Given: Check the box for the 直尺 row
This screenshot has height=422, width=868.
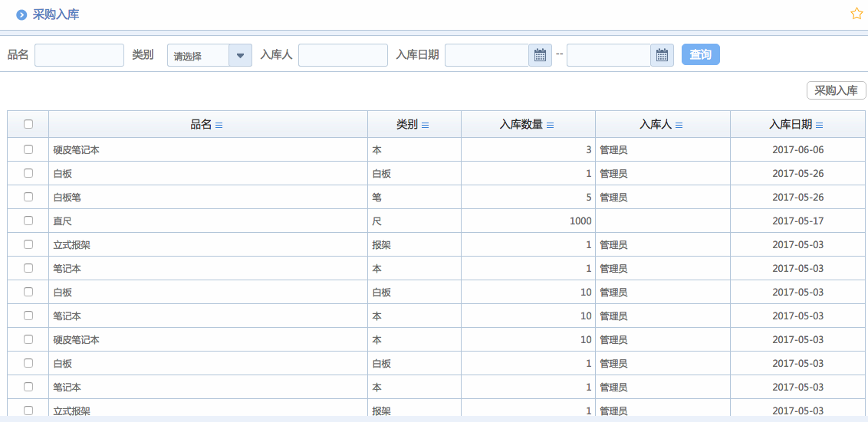Looking at the screenshot, I should point(28,221).
